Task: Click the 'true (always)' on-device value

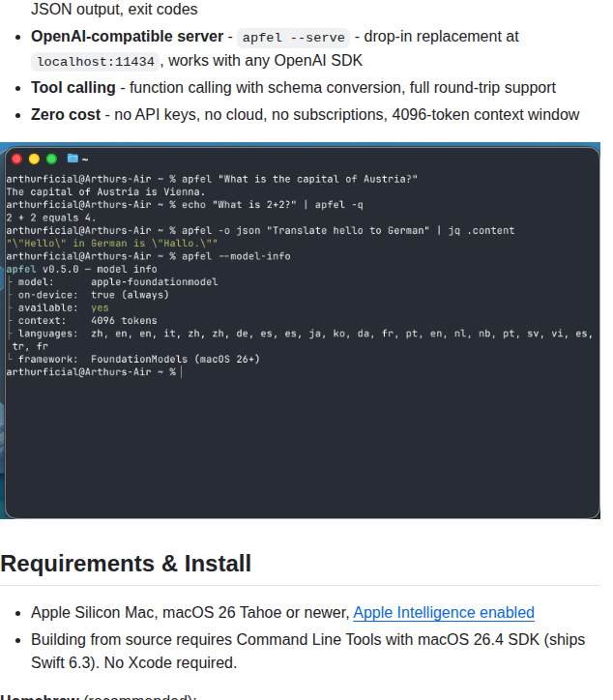Action: 130,295
